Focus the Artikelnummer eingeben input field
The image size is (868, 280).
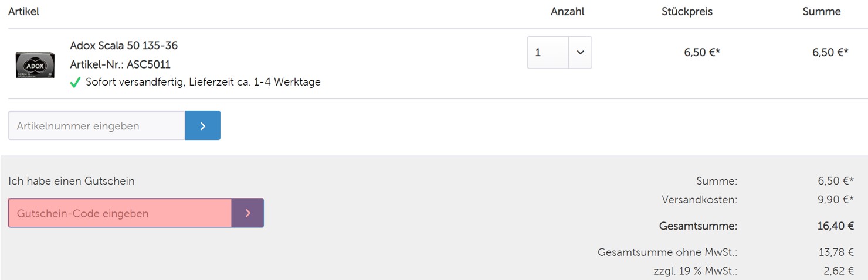point(97,126)
